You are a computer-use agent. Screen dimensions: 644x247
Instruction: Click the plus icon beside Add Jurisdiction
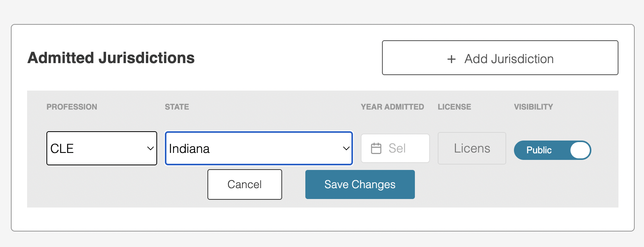[451, 59]
